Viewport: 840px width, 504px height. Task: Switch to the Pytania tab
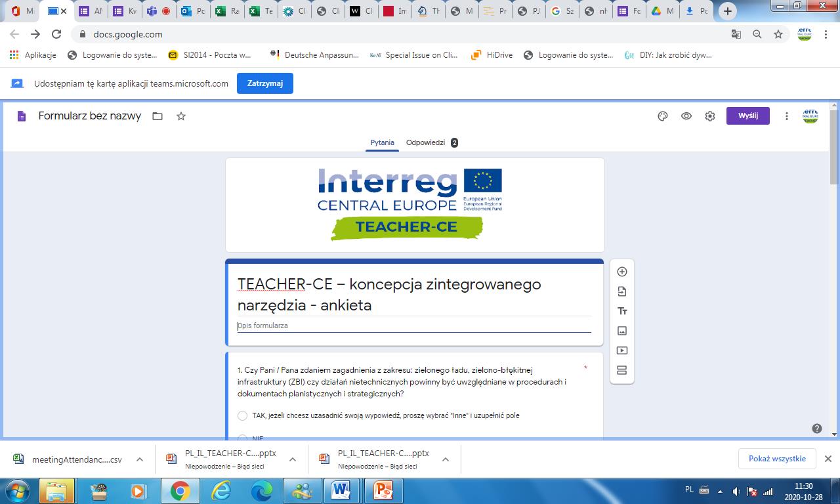click(x=382, y=142)
